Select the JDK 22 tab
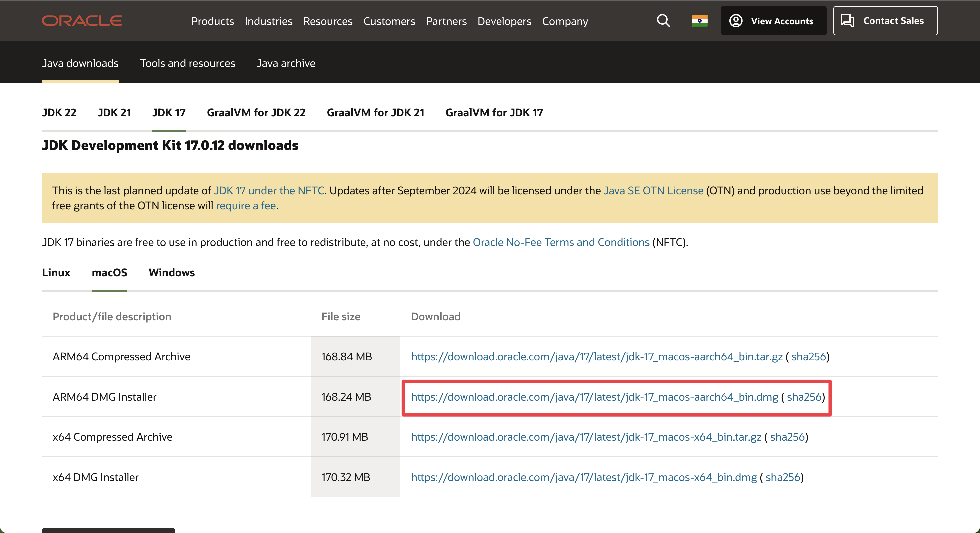980x533 pixels. [59, 113]
